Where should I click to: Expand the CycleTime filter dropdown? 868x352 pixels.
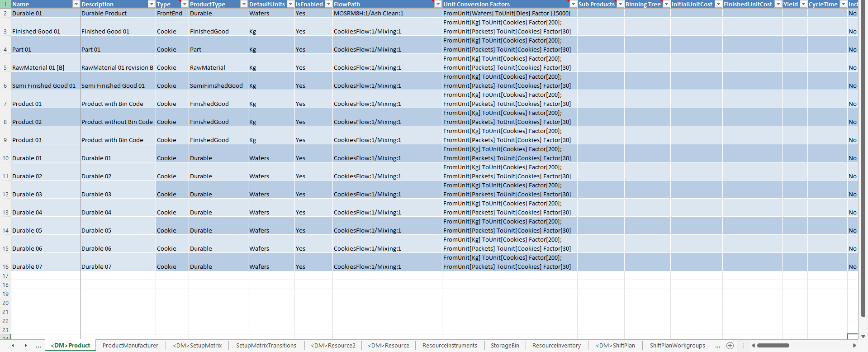[843, 4]
